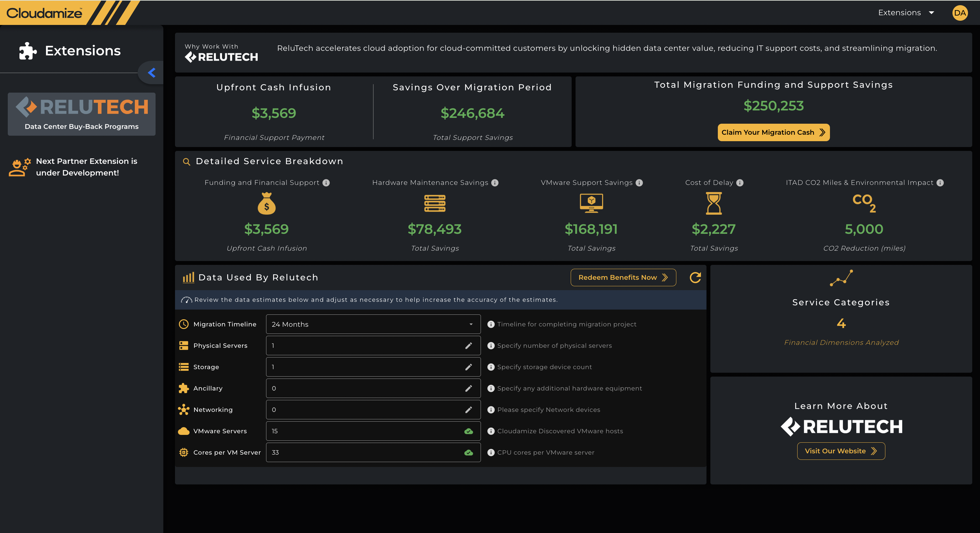This screenshot has width=980, height=533.
Task: Edit Physical Servers using pencil icon
Action: (x=468, y=346)
